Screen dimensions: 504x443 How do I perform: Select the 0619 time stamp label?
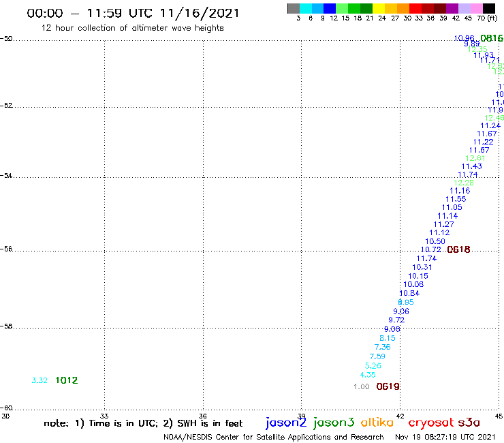click(388, 386)
